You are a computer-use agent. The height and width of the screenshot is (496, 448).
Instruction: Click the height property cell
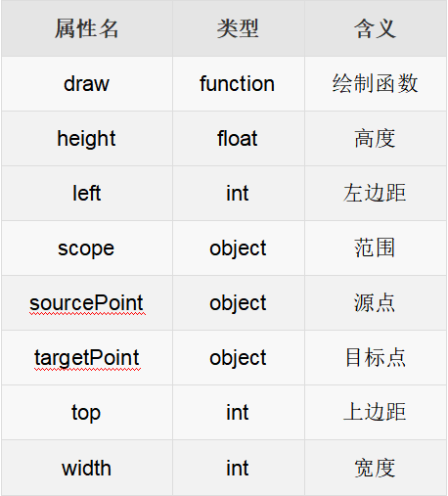[87, 139]
